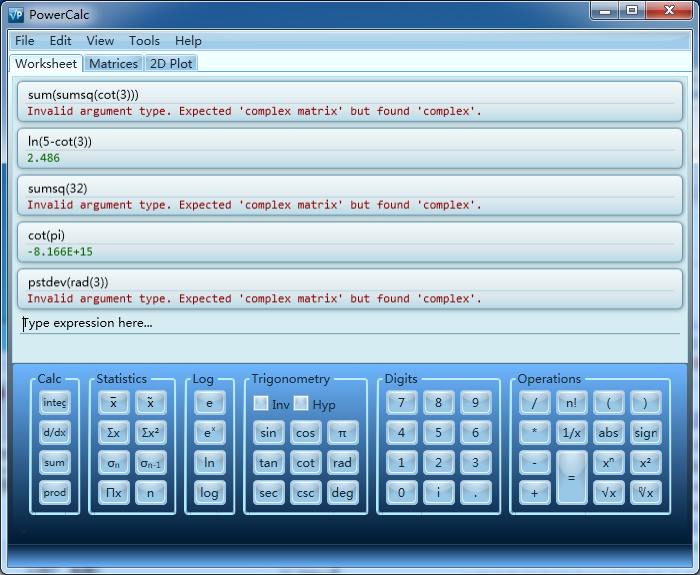Switch to the Matrices tab
This screenshot has width=700, height=575.
tap(113, 63)
